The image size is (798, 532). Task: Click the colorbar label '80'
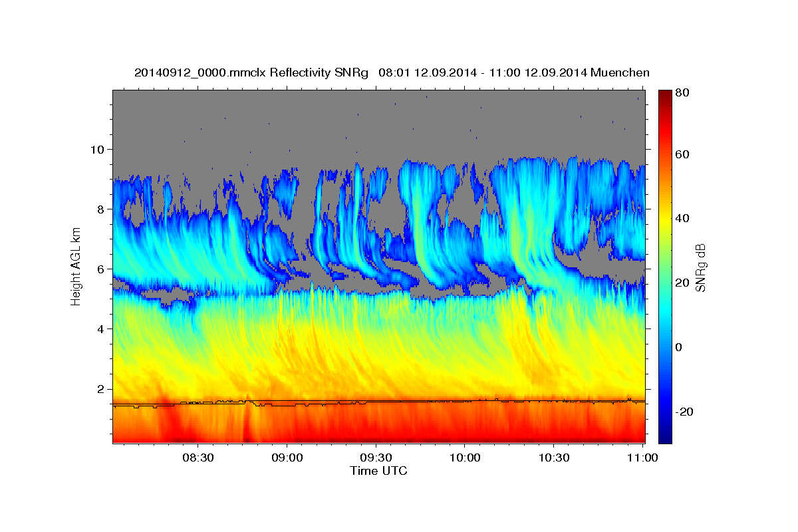[682, 93]
